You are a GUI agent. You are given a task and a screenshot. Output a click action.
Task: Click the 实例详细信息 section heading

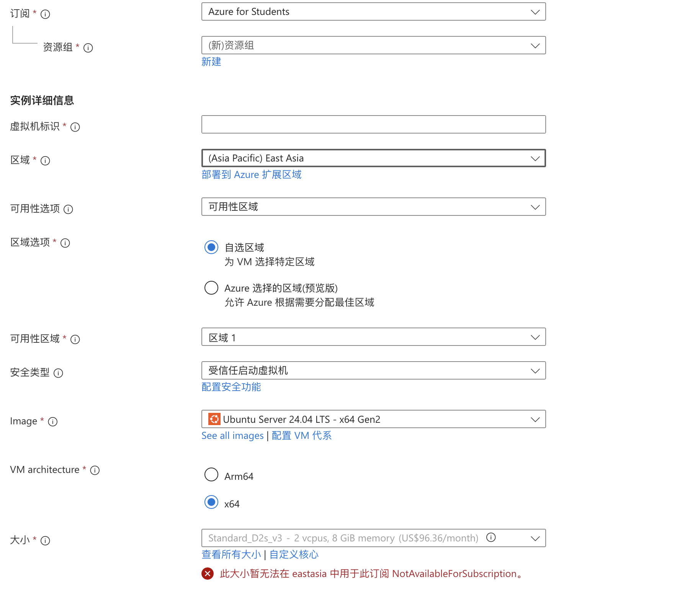[x=42, y=100]
